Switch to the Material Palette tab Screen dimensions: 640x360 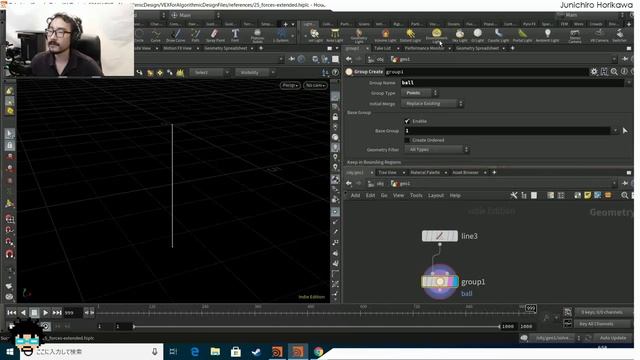(425, 173)
